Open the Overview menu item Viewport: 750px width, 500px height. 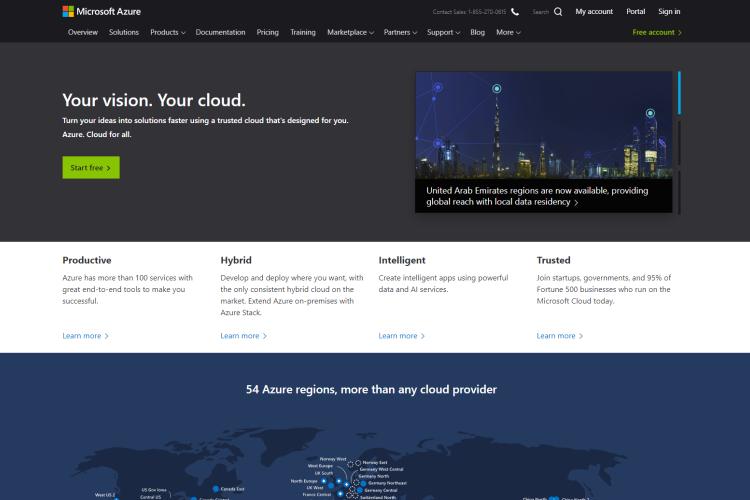coord(83,32)
